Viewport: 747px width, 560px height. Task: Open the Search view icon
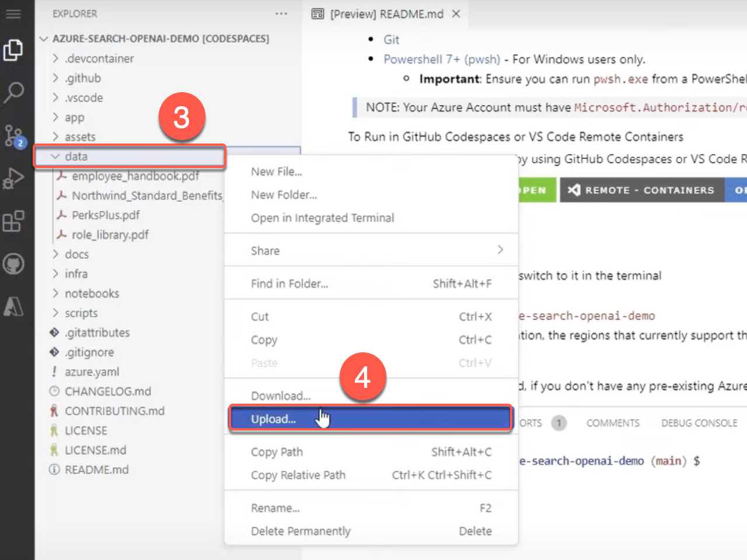pos(13,92)
